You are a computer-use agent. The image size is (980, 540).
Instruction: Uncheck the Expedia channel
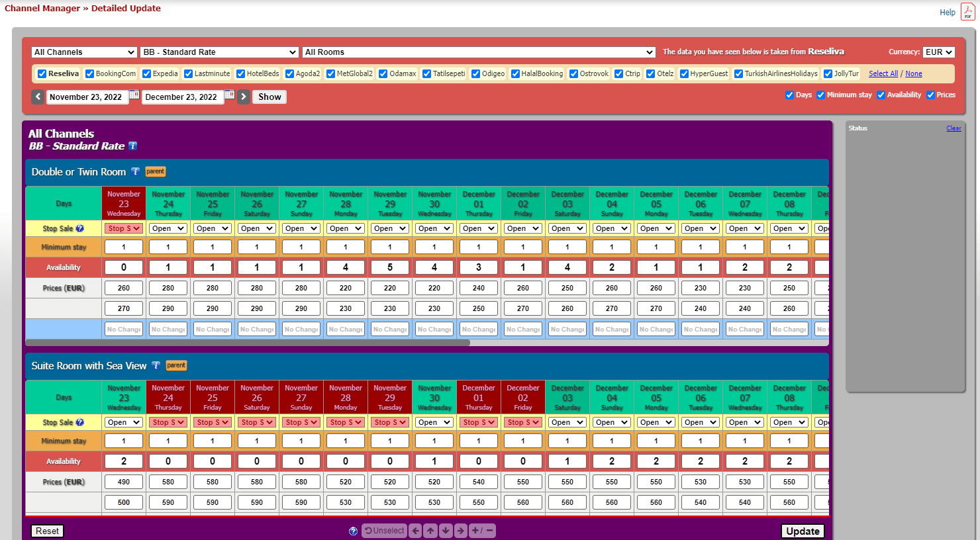click(x=146, y=74)
